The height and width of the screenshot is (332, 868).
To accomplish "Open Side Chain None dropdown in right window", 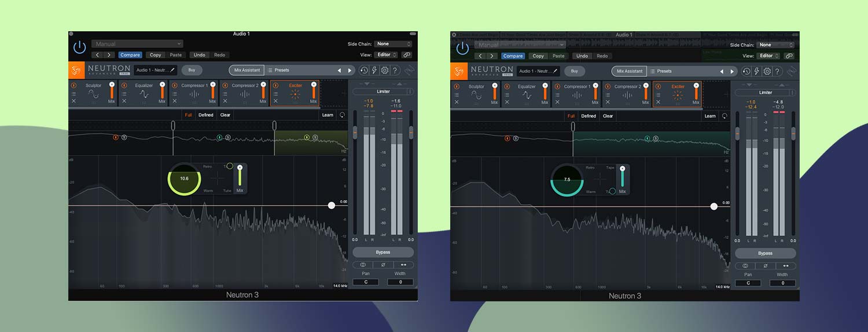I will coord(775,45).
